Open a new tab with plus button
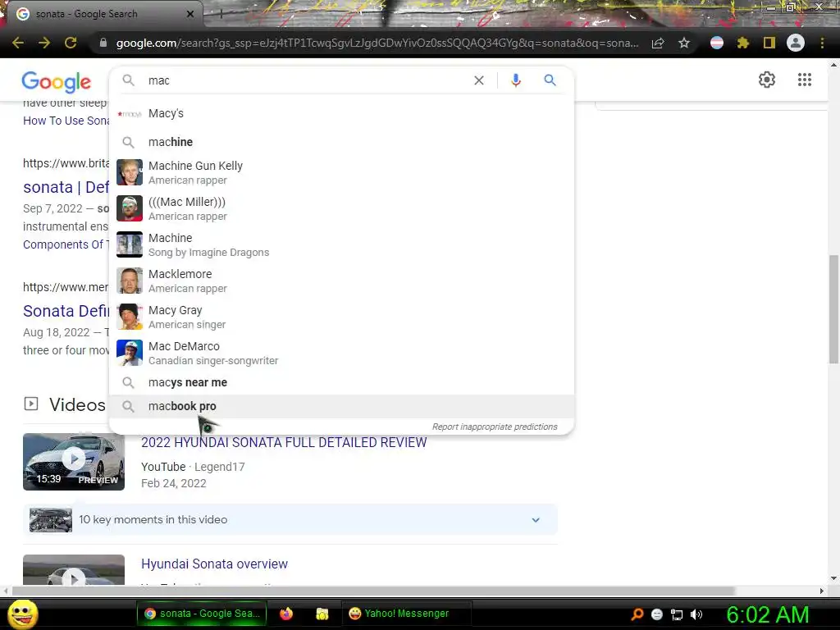840x630 pixels. (221, 14)
